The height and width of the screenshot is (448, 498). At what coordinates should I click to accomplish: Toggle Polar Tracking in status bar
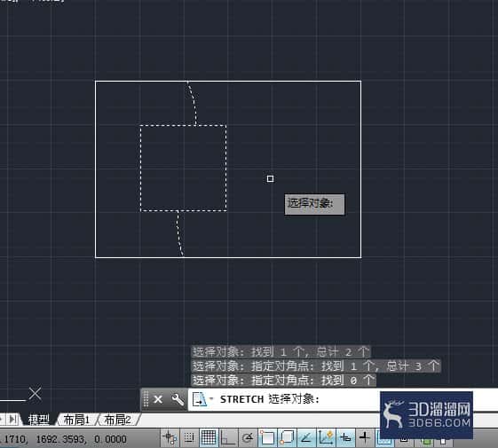click(247, 438)
